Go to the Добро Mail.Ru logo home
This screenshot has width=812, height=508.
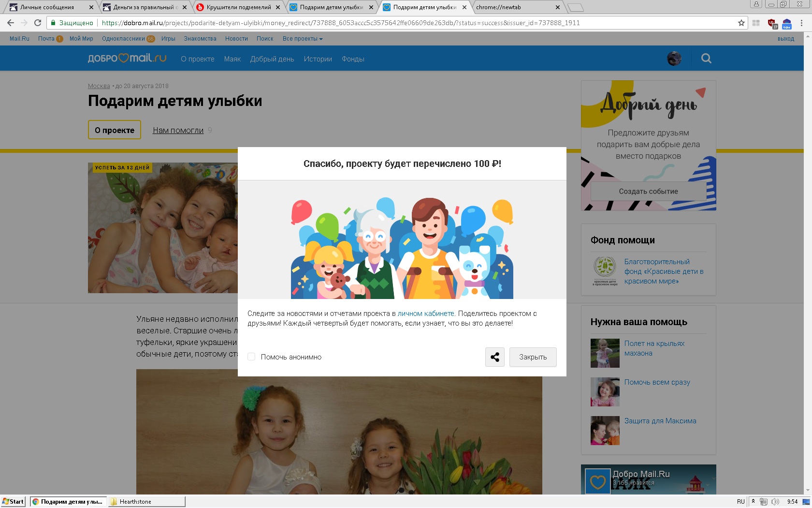(x=127, y=59)
